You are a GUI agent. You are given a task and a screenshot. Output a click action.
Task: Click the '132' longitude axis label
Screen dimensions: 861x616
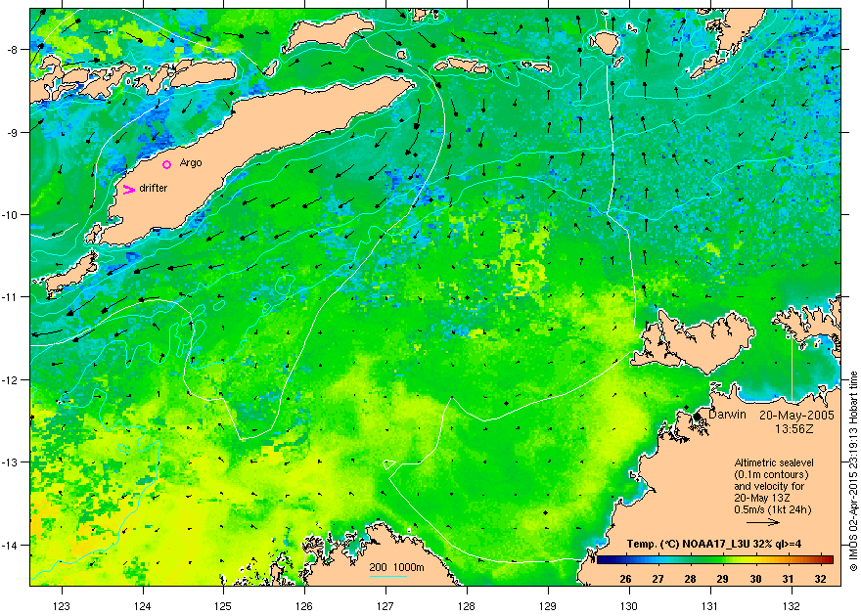(792, 606)
